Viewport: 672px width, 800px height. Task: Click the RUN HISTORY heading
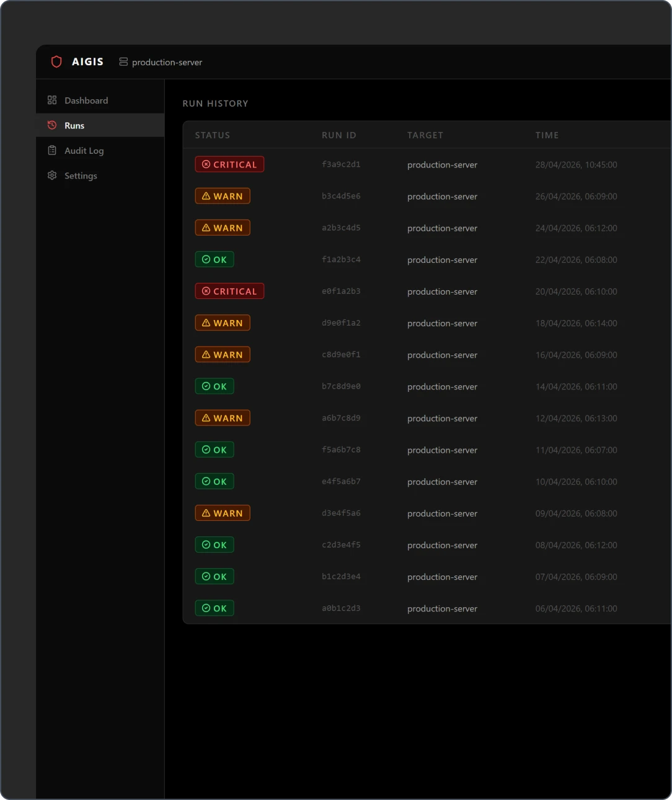pyautogui.click(x=215, y=104)
